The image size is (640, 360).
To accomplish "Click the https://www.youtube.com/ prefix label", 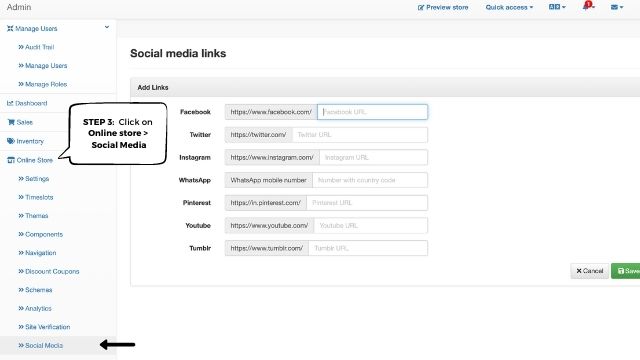I will 269,225.
